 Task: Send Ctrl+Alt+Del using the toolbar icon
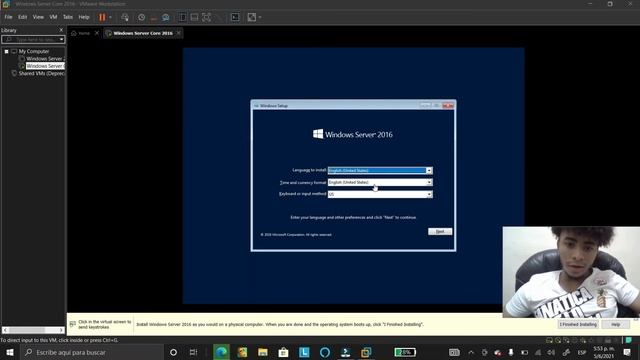pos(125,17)
